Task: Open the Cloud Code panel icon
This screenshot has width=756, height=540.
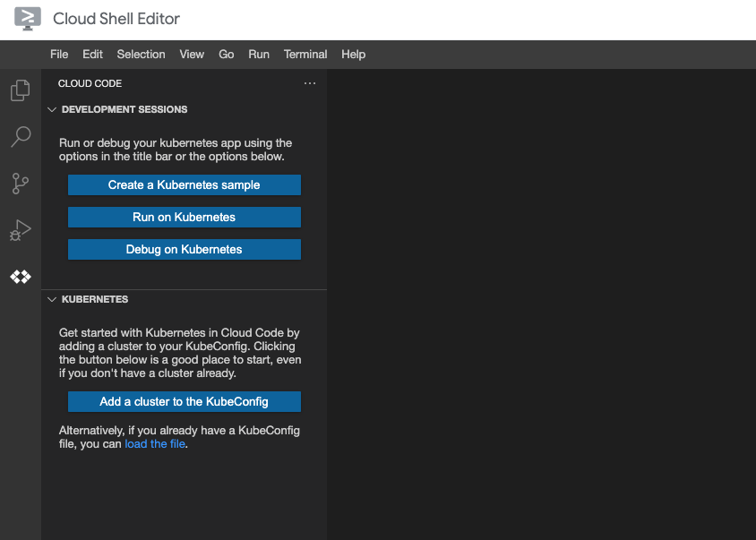Action: click(20, 277)
